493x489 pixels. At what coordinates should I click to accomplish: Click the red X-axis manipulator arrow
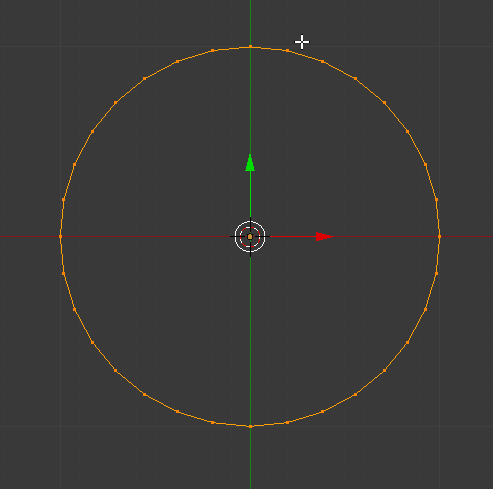(x=325, y=237)
